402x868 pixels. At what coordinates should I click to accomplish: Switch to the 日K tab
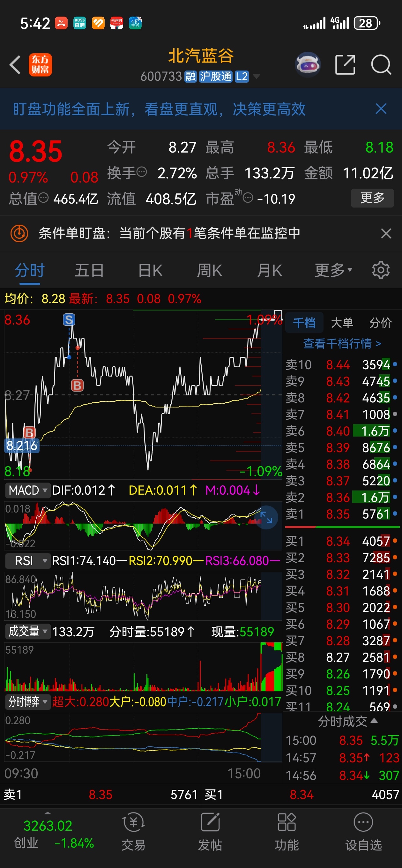(x=150, y=270)
